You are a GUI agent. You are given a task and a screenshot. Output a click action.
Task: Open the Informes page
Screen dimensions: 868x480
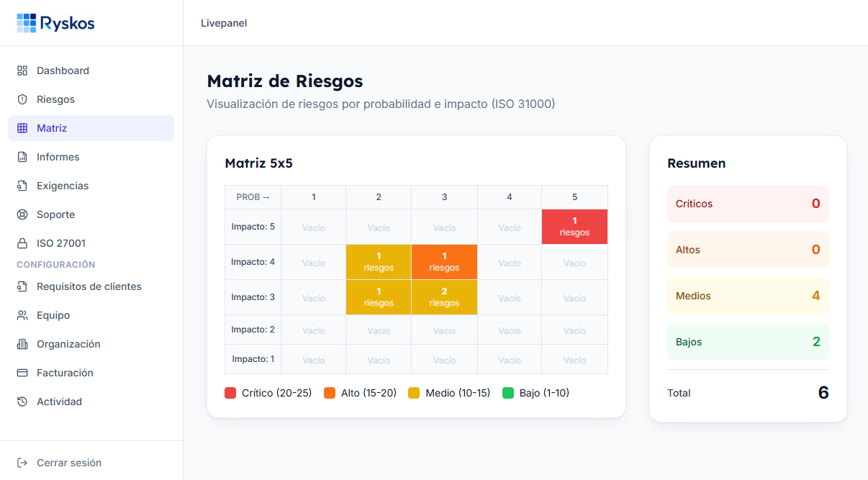point(91,157)
